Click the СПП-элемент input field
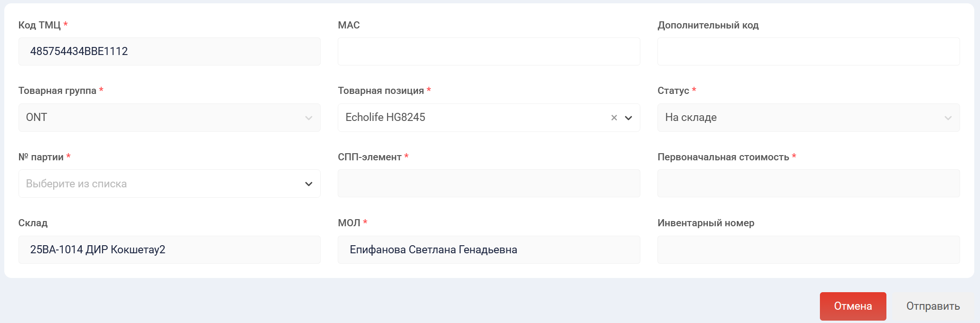This screenshot has height=323, width=980. coord(489,184)
